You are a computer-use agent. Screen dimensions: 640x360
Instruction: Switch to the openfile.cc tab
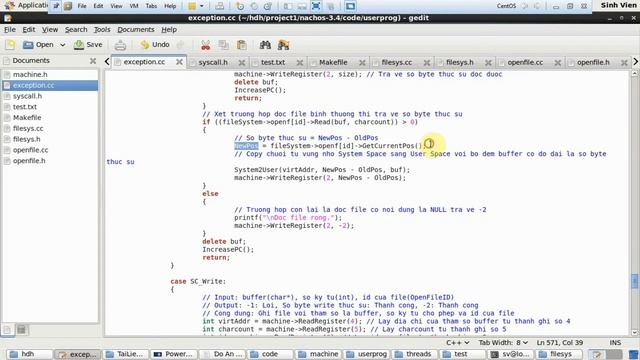[x=525, y=62]
